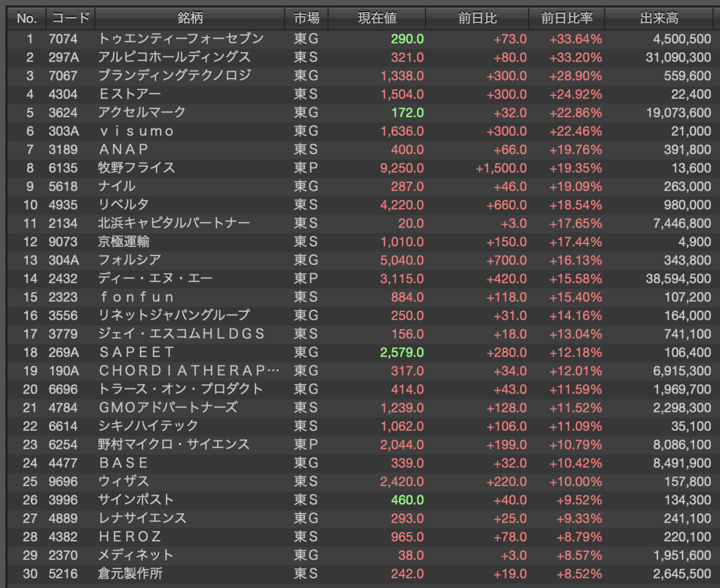Sort by the 前日比率 column header
Image resolution: width=720 pixels, height=588 pixels.
(566, 19)
